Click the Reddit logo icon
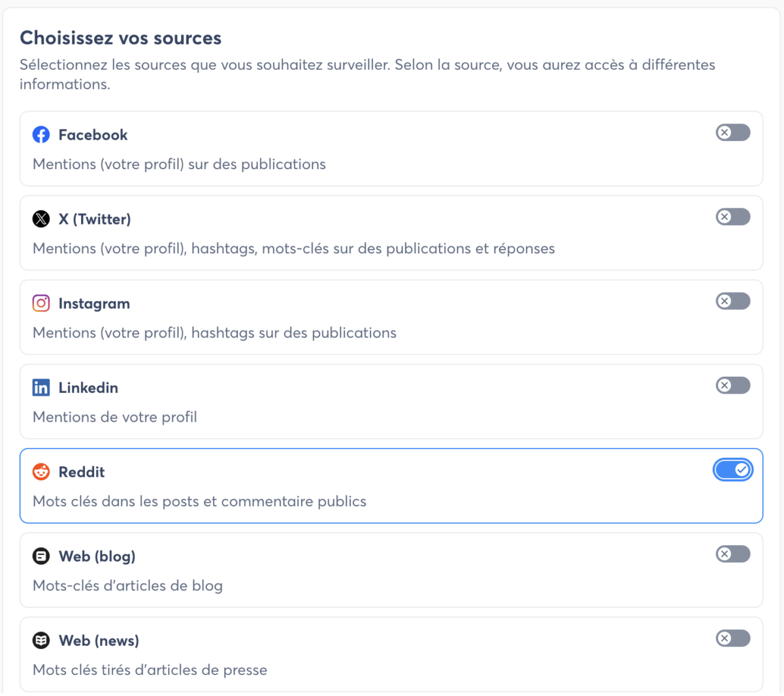784x696 pixels. tap(41, 471)
